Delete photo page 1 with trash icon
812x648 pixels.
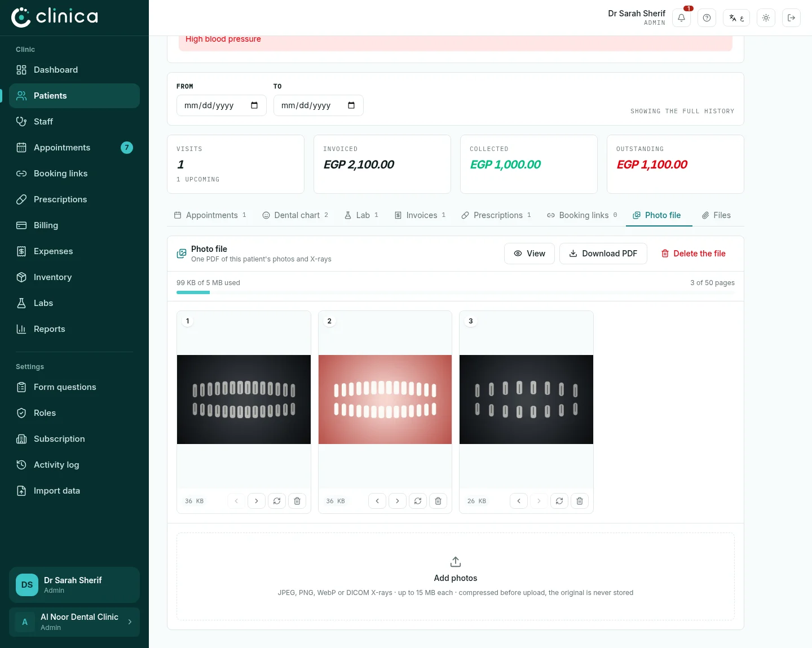pyautogui.click(x=297, y=501)
